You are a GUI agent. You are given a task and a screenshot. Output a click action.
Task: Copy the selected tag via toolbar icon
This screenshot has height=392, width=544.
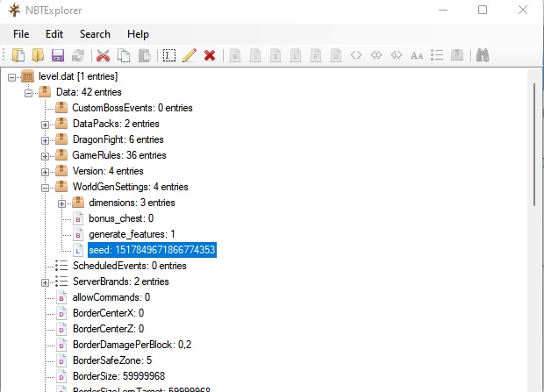(124, 55)
